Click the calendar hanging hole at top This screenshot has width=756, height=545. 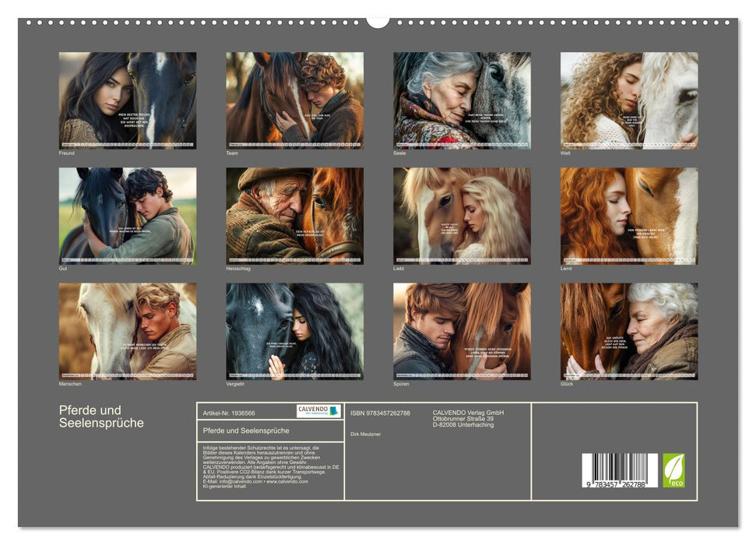(x=378, y=21)
